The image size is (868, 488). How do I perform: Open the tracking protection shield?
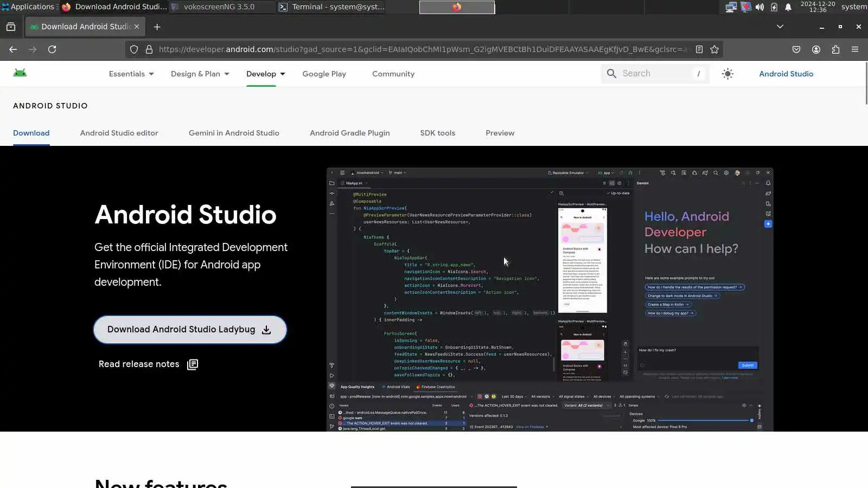coord(134,49)
